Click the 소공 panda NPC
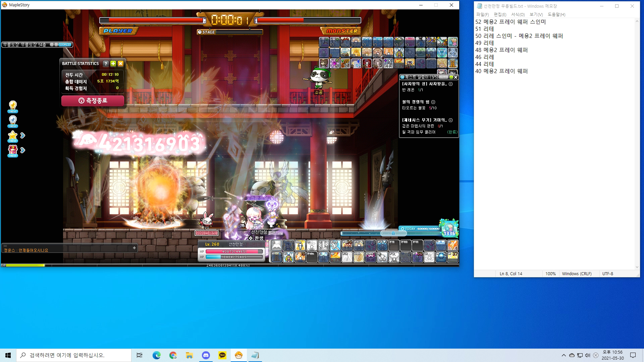 [317, 78]
